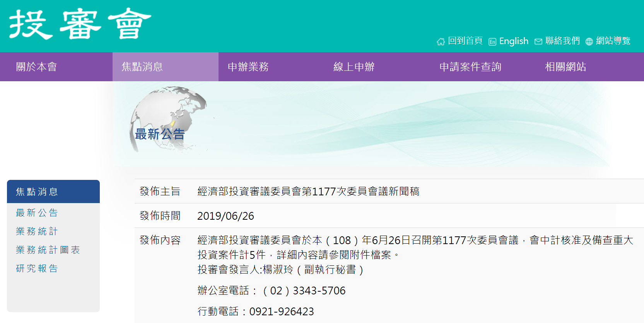Click the home icon beside 回到首頁

point(441,41)
